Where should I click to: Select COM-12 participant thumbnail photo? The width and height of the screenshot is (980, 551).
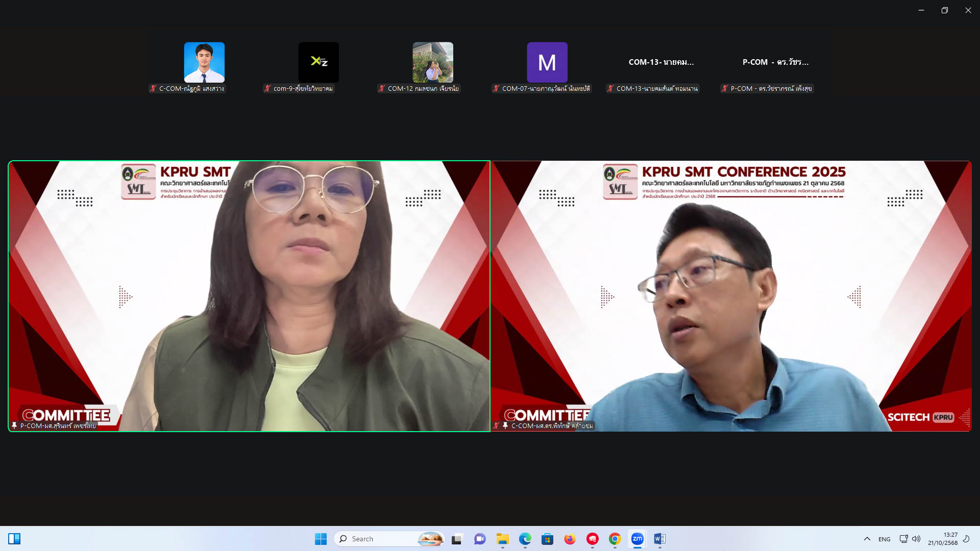[433, 62]
